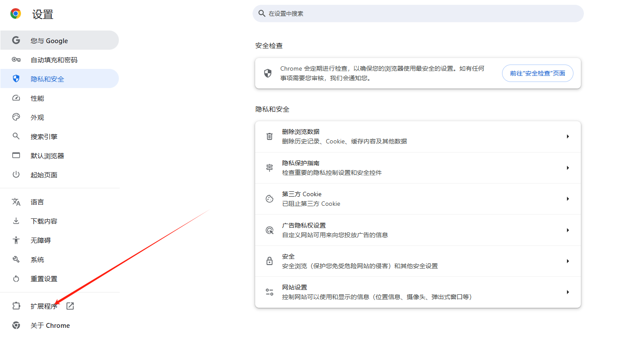Open the 系统 settings section
Screen dimensions: 644x364
(59, 259)
